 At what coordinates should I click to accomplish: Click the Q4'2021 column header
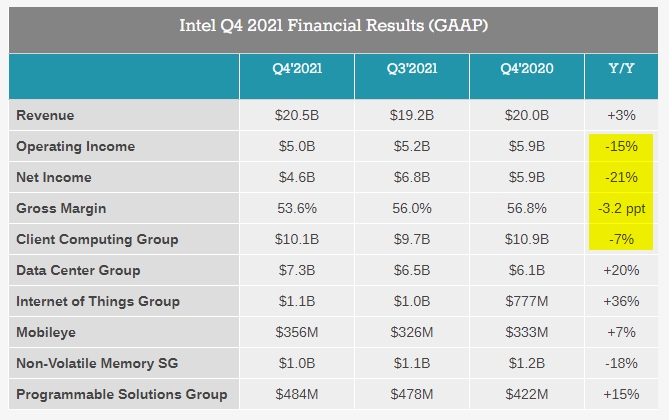pos(297,69)
